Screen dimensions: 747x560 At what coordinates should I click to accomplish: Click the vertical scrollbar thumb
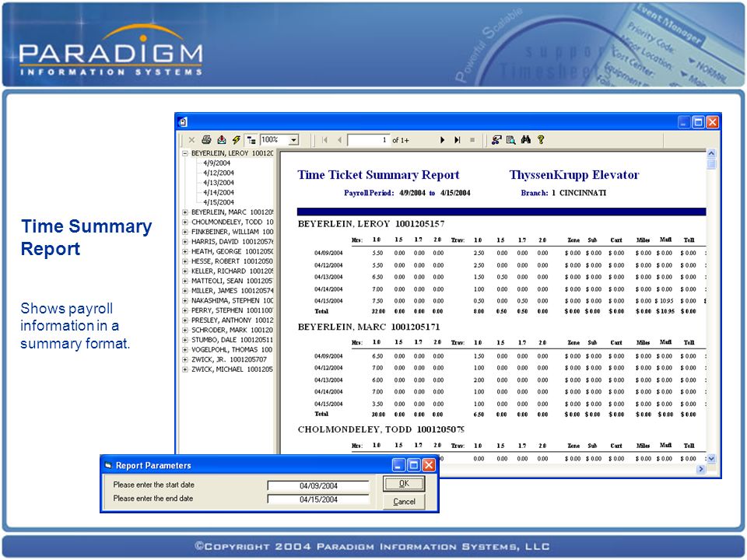click(x=711, y=164)
